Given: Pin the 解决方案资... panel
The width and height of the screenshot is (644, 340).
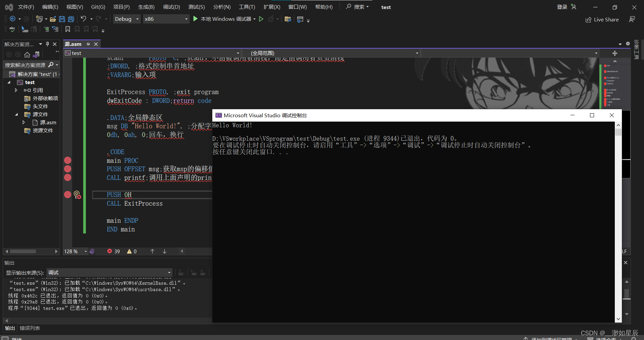Looking at the screenshot, I should click(x=47, y=44).
